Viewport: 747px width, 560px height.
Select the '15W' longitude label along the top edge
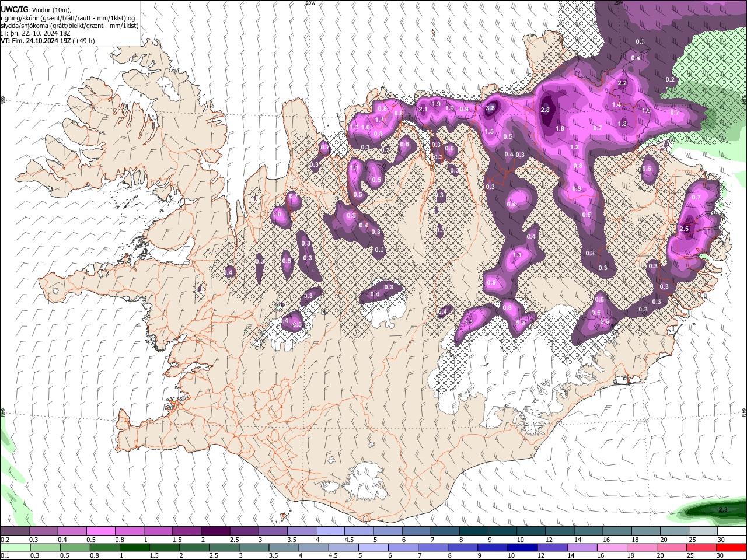point(618,3)
